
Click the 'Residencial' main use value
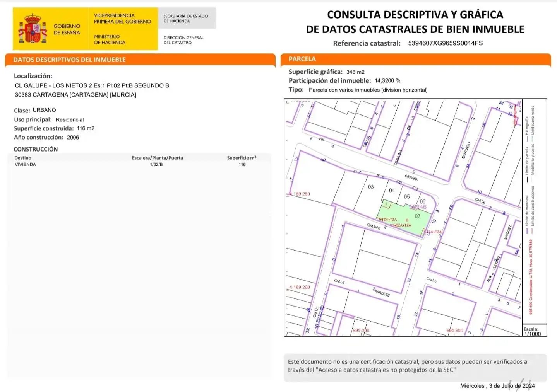point(70,120)
